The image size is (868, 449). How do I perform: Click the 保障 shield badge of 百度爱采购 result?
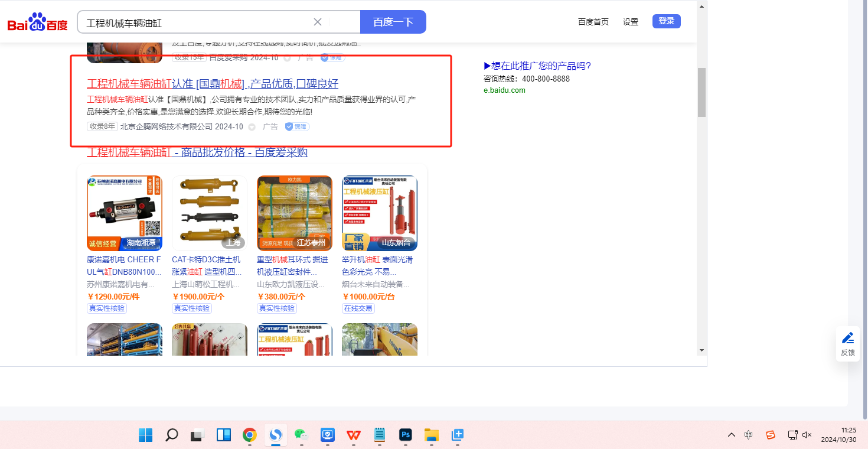(332, 58)
